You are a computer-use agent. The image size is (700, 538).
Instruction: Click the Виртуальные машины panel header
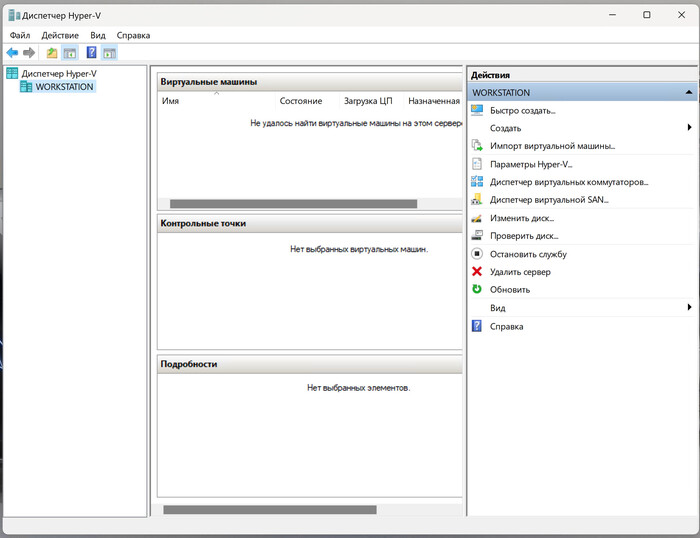pos(310,82)
